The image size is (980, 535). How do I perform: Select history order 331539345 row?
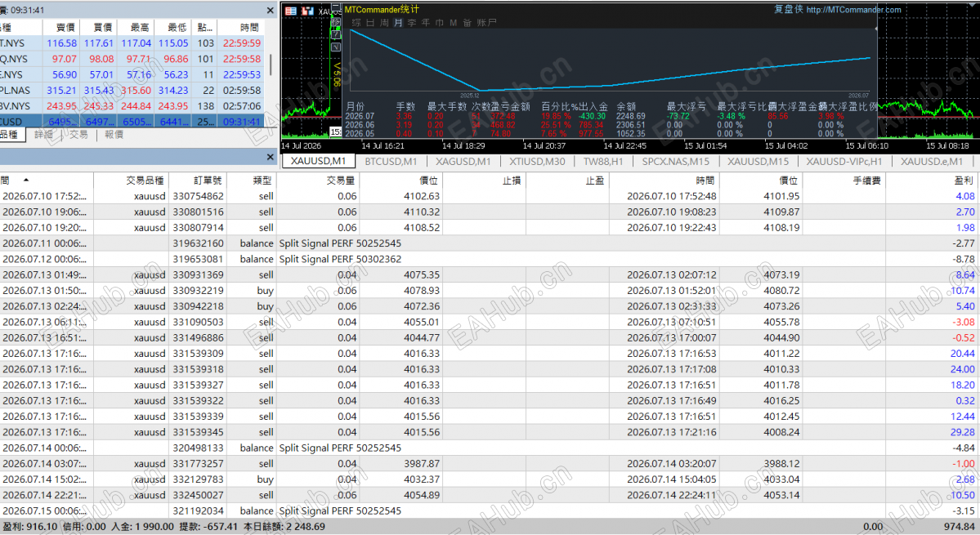coord(490,432)
